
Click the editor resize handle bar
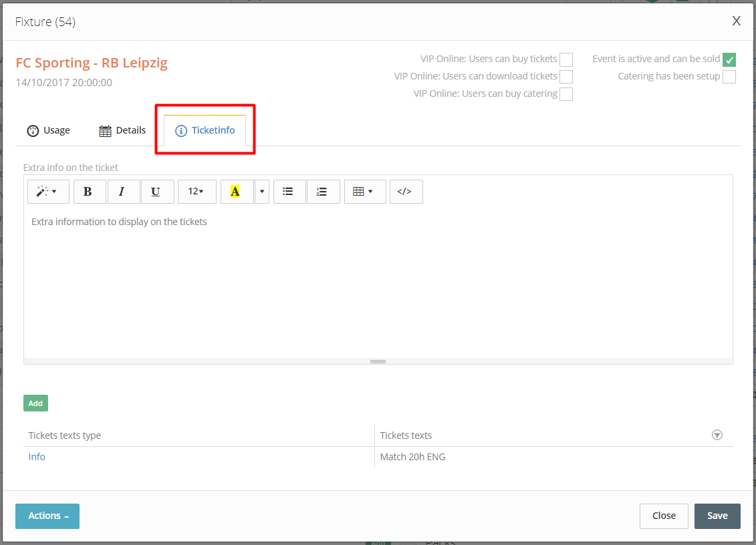click(378, 361)
